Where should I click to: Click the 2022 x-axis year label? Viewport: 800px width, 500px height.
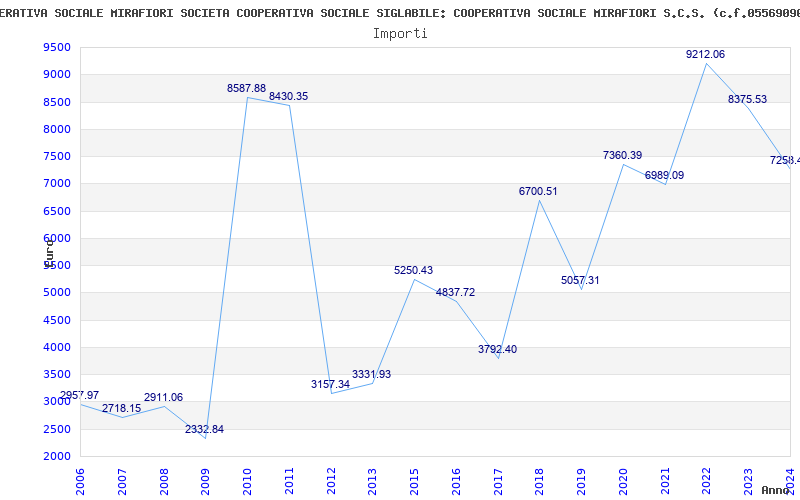(x=707, y=482)
